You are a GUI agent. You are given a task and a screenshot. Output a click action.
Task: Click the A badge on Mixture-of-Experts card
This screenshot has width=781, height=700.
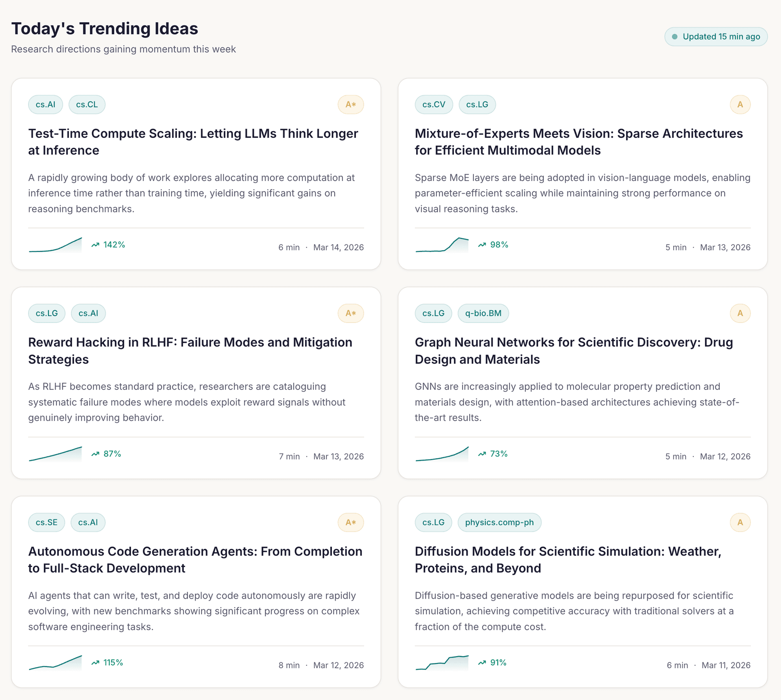(x=740, y=105)
